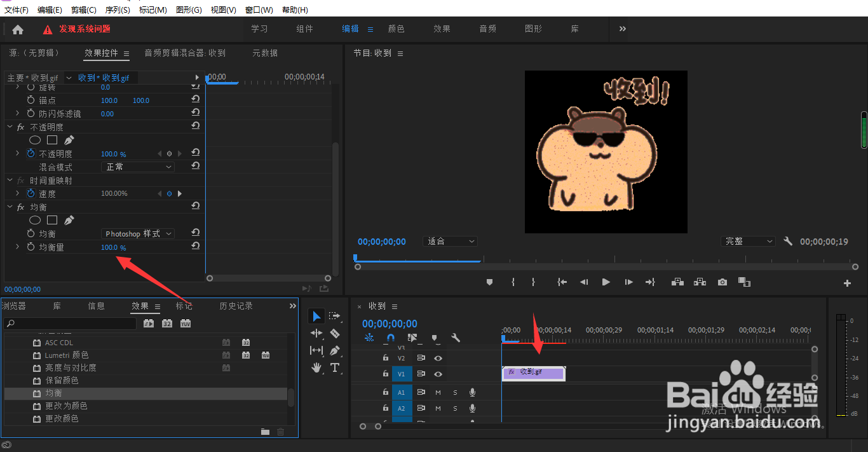Select the Slip tool

[x=316, y=350]
